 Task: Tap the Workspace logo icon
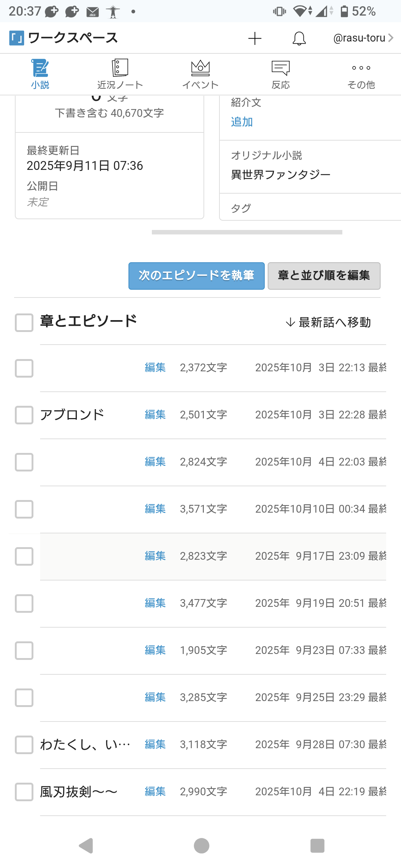tap(17, 38)
